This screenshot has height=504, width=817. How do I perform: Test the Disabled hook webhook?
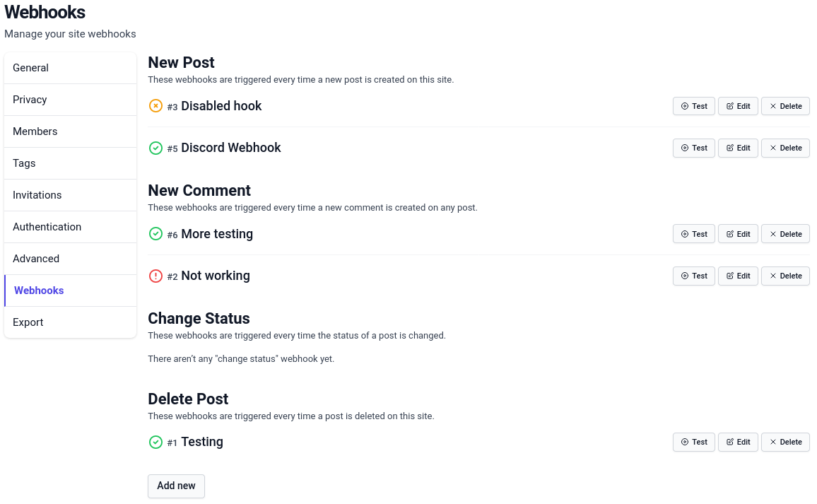[693, 106]
